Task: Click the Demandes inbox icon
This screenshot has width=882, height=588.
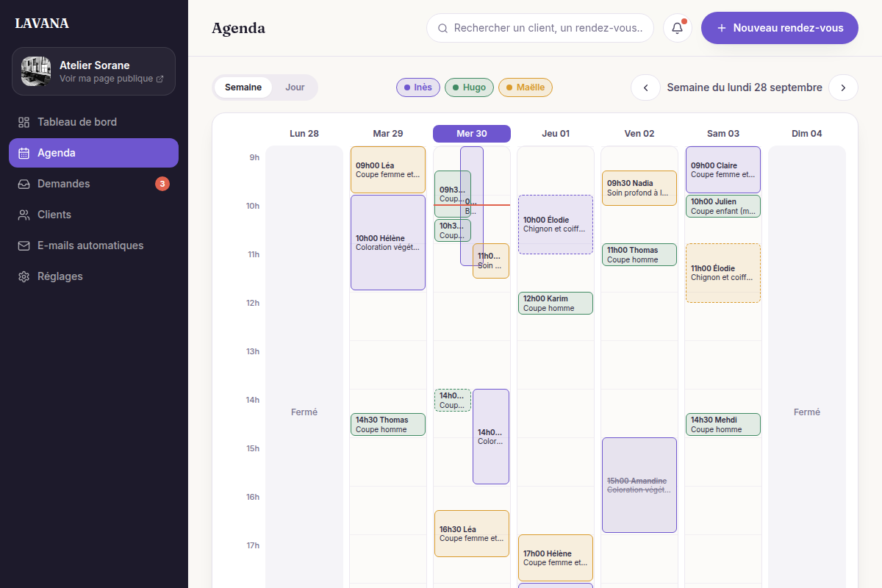Action: [x=24, y=184]
